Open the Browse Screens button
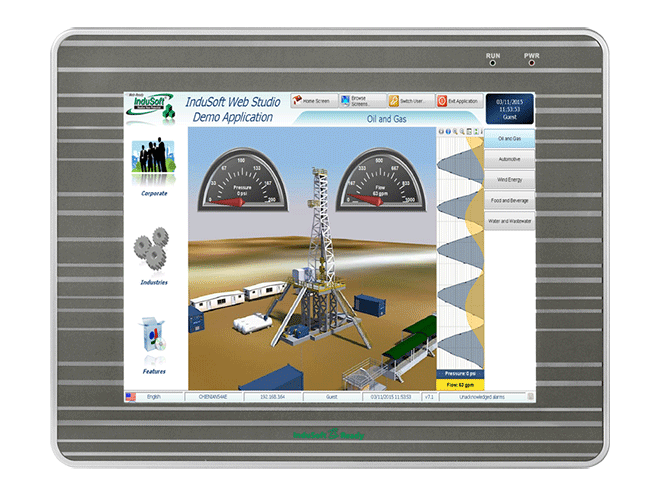This screenshot has height=496, width=661. tap(363, 101)
